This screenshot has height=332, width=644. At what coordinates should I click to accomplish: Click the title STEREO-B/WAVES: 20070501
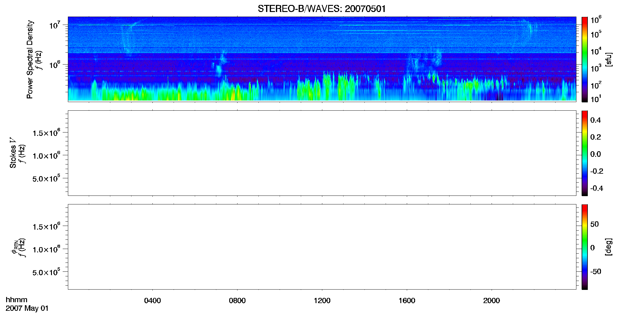pos(322,9)
